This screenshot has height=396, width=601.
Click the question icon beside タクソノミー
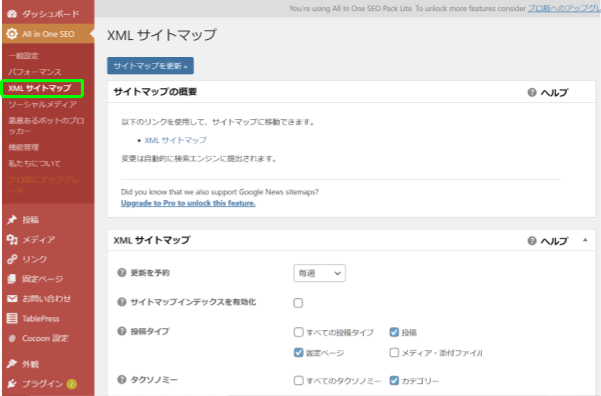pyautogui.click(x=122, y=380)
